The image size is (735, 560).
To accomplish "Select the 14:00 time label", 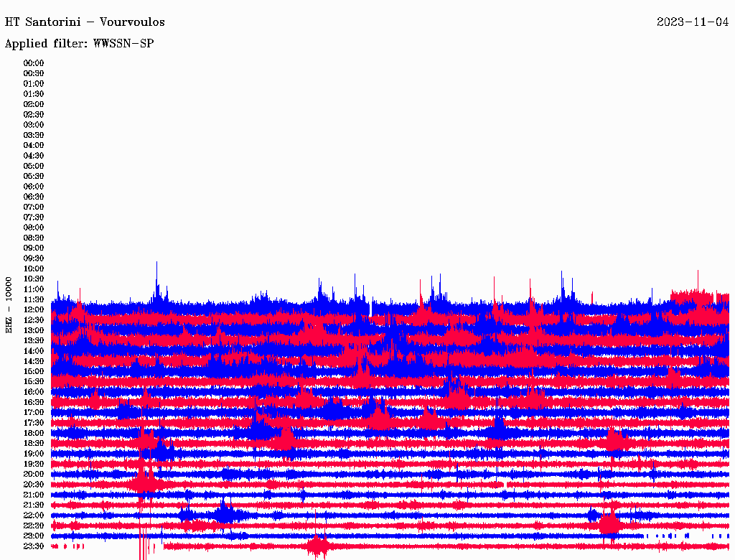I will click(34, 351).
